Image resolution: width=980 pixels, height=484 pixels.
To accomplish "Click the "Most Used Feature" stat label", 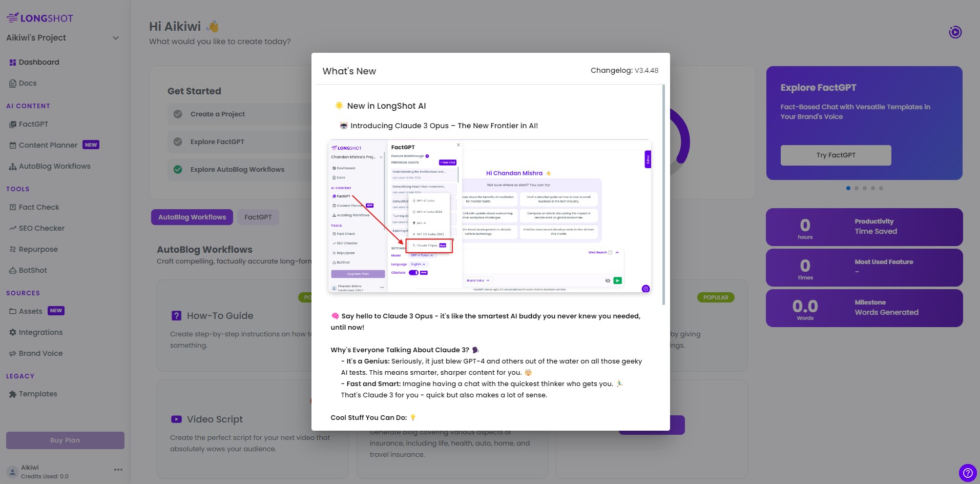I will coord(884,262).
